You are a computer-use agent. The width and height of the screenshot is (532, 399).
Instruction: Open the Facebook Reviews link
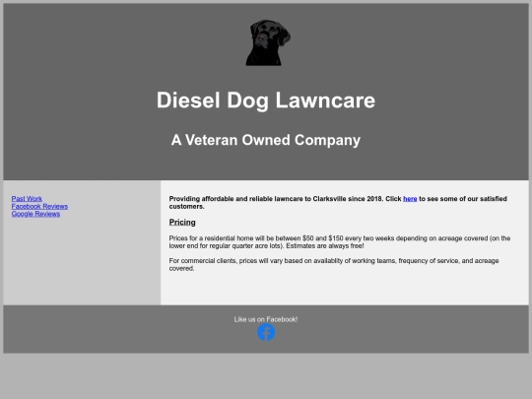39,206
